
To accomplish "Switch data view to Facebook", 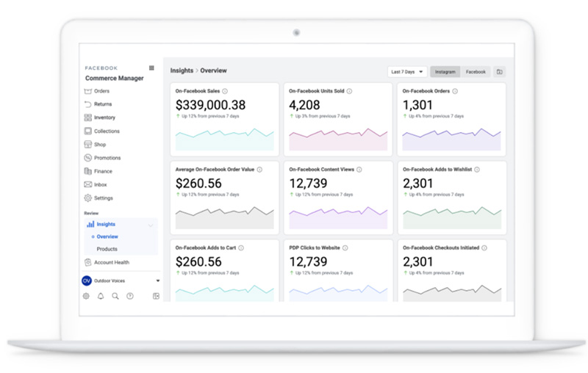I will [476, 71].
